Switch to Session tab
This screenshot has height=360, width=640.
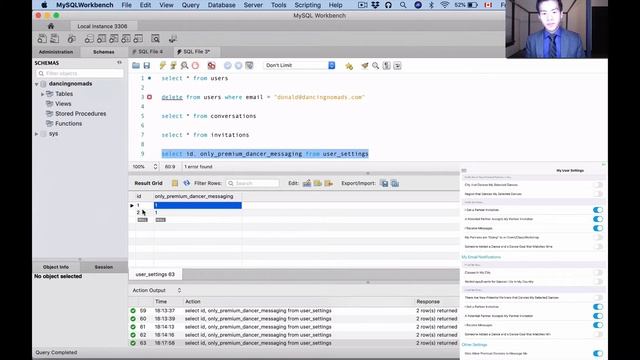(104, 267)
